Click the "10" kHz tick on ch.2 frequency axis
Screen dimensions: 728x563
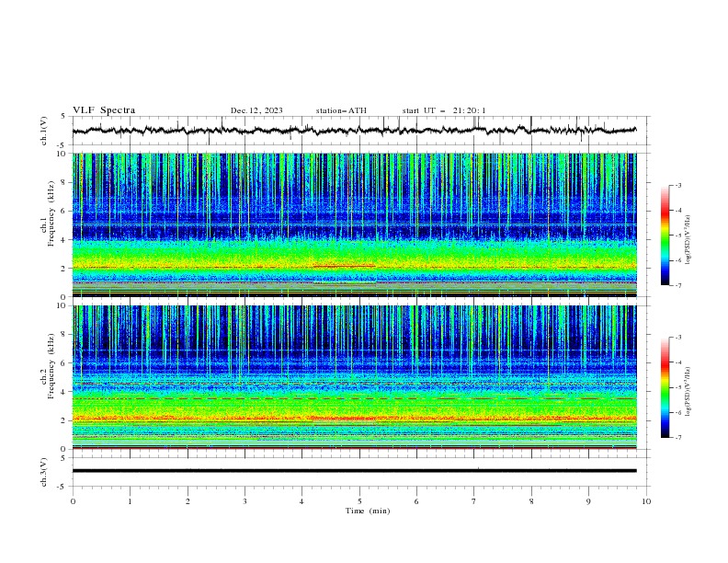[63, 305]
